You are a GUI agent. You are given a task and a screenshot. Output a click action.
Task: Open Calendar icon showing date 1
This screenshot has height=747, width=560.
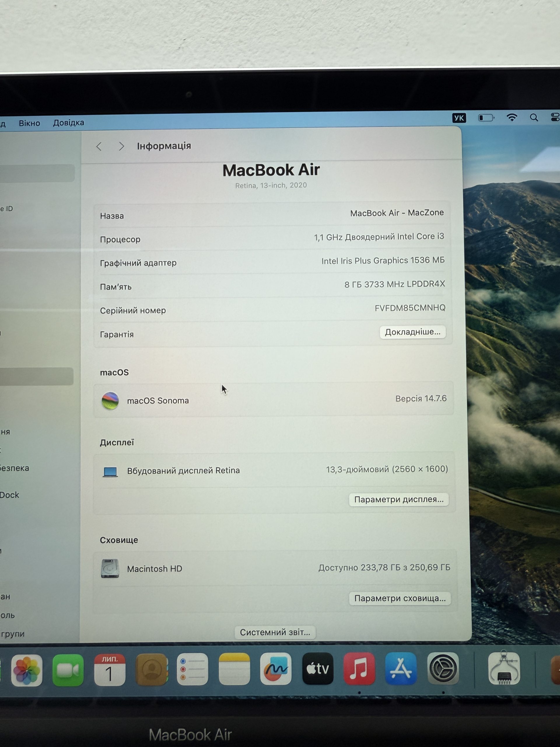110,670
